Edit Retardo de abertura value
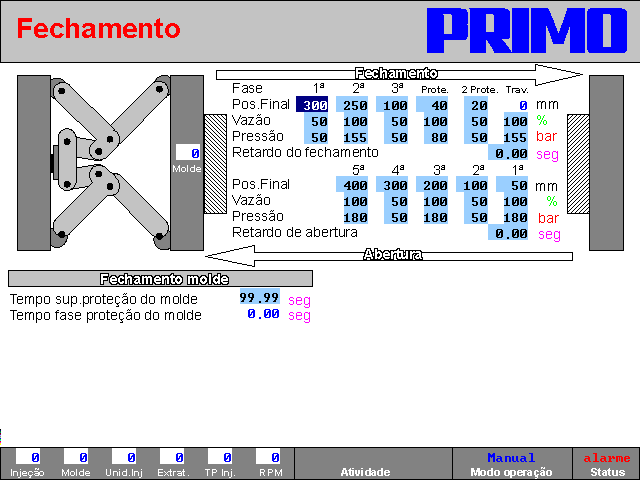 click(508, 232)
